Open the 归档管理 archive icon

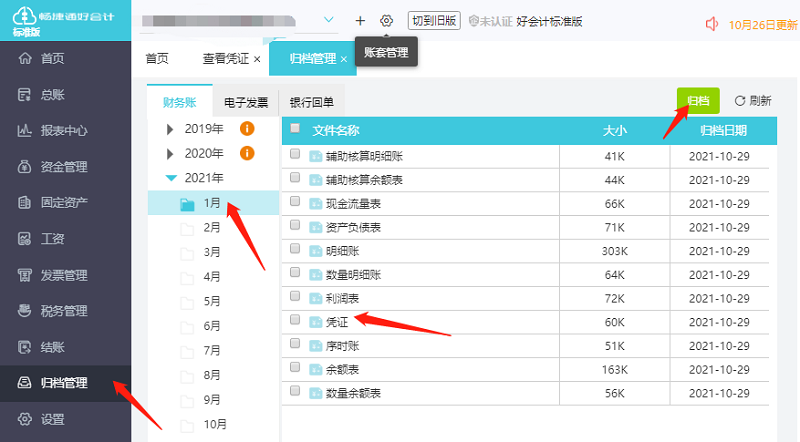(24, 383)
